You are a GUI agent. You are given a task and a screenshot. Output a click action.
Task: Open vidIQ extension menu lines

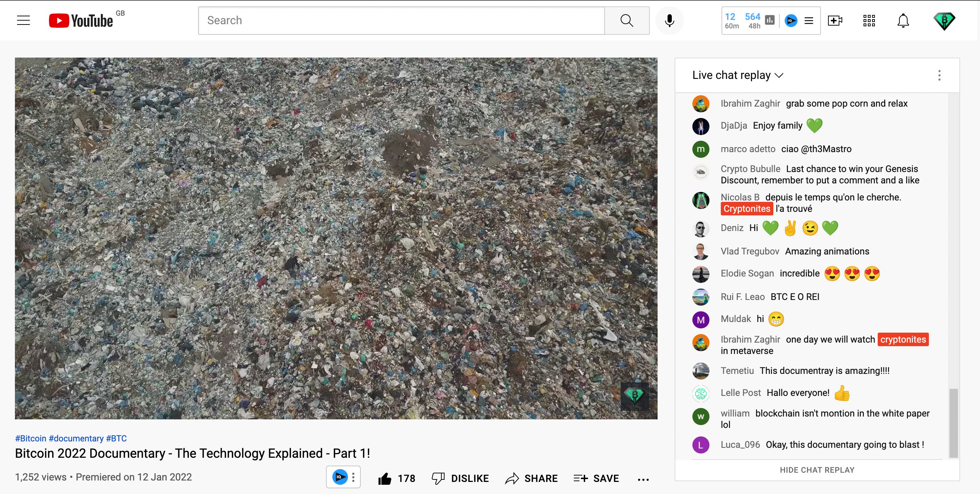tap(809, 21)
